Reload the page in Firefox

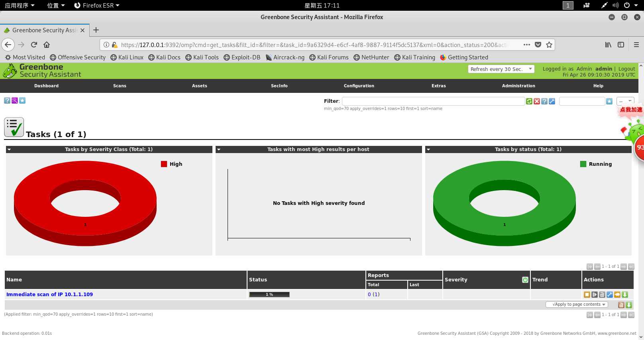(x=34, y=45)
